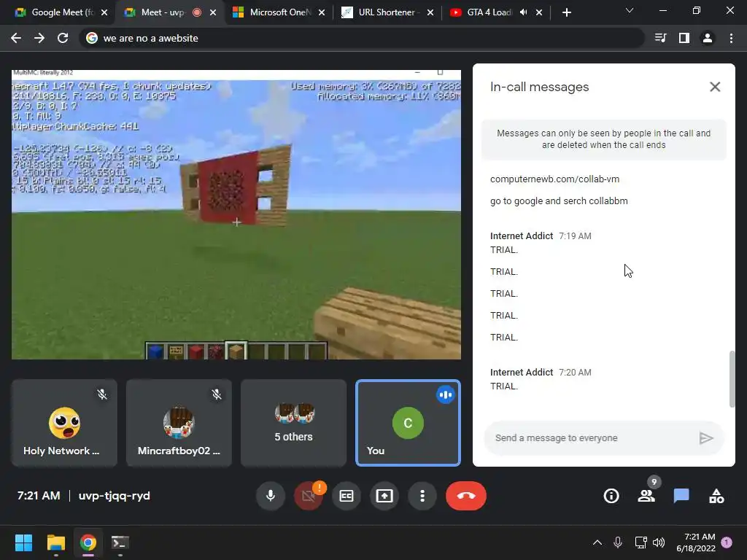
Task: Click address bar with 'we are no a awebsite'
Action: [362, 38]
